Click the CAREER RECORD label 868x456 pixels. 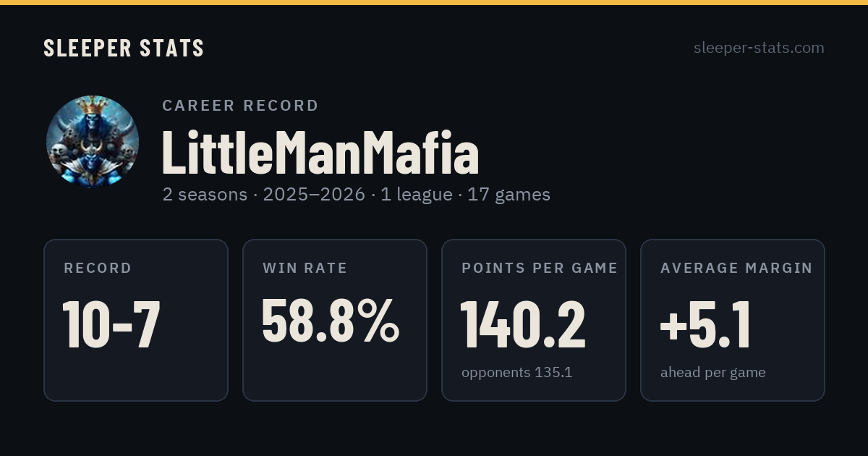click(240, 106)
